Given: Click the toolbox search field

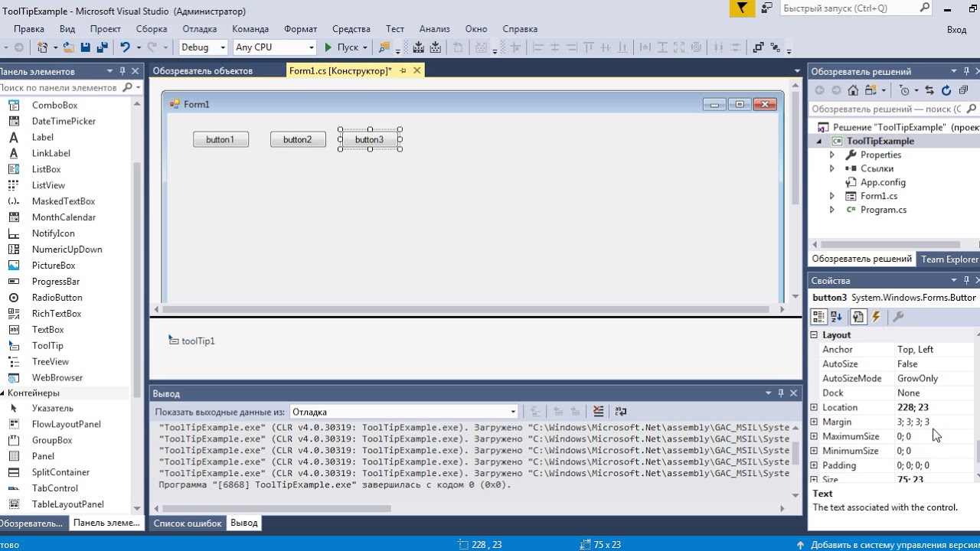Looking at the screenshot, I should coord(60,87).
